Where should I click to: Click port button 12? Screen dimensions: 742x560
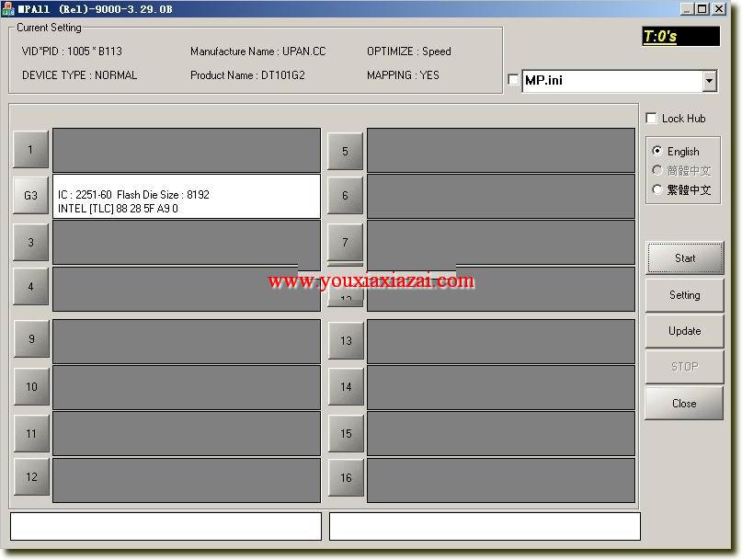31,476
